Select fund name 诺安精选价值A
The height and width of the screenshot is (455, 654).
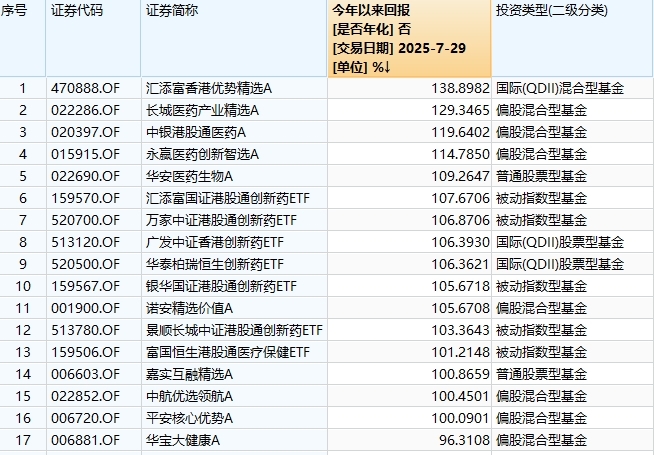189,309
